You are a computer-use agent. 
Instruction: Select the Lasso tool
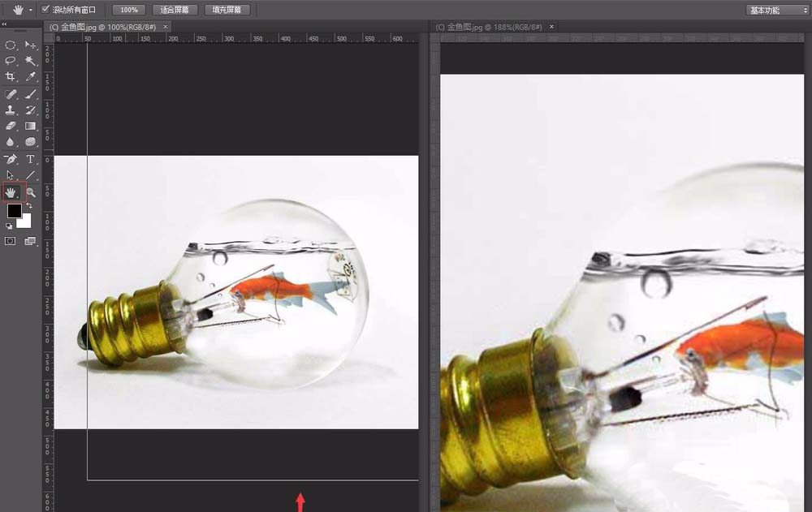[11, 61]
